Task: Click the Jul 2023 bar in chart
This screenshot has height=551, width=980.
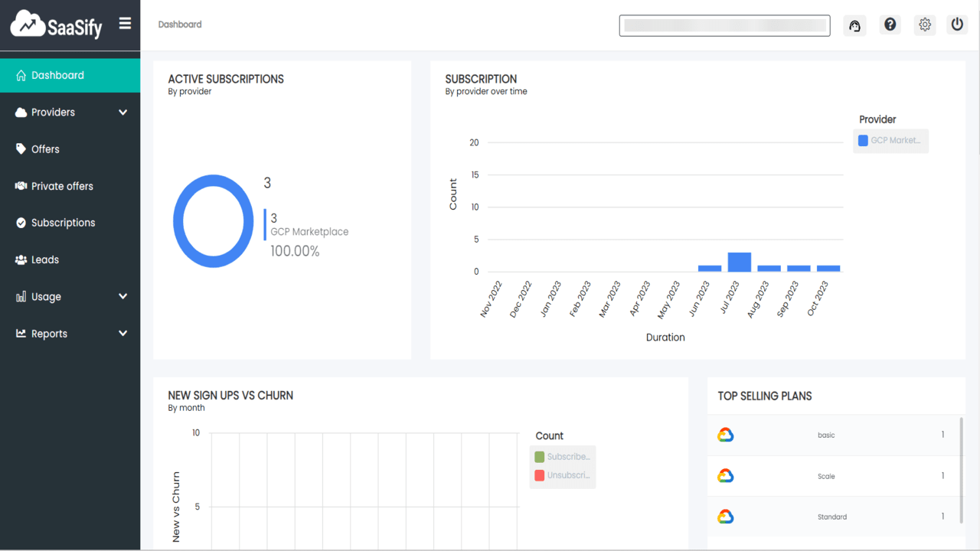Action: point(740,262)
